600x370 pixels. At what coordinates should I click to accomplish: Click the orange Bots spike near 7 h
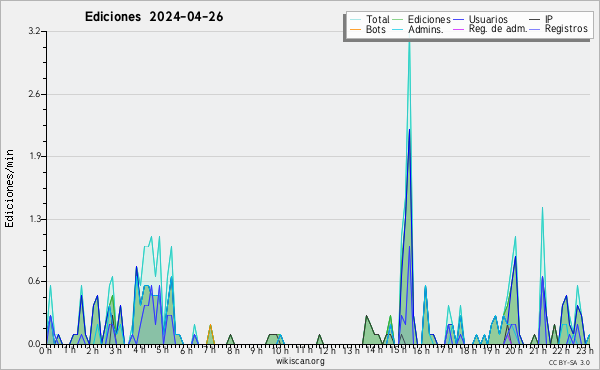coord(210,334)
